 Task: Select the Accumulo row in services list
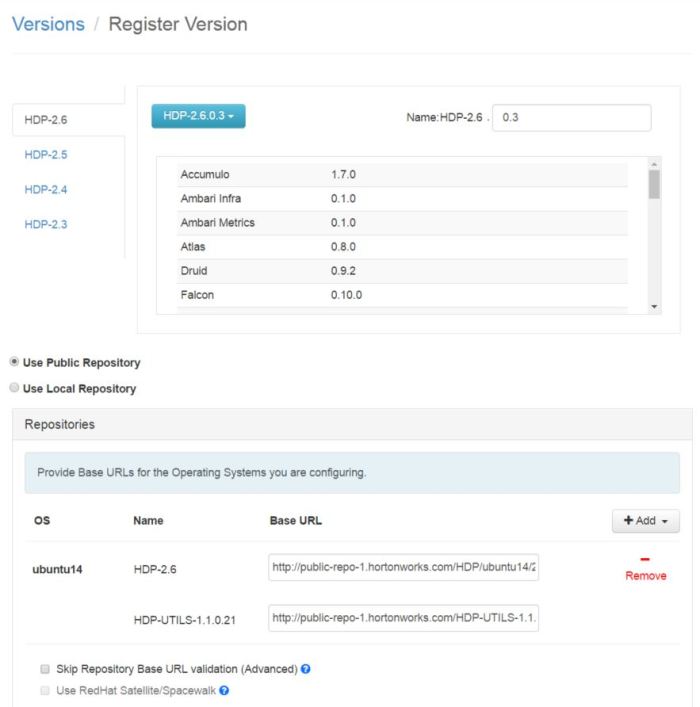[x=402, y=174]
